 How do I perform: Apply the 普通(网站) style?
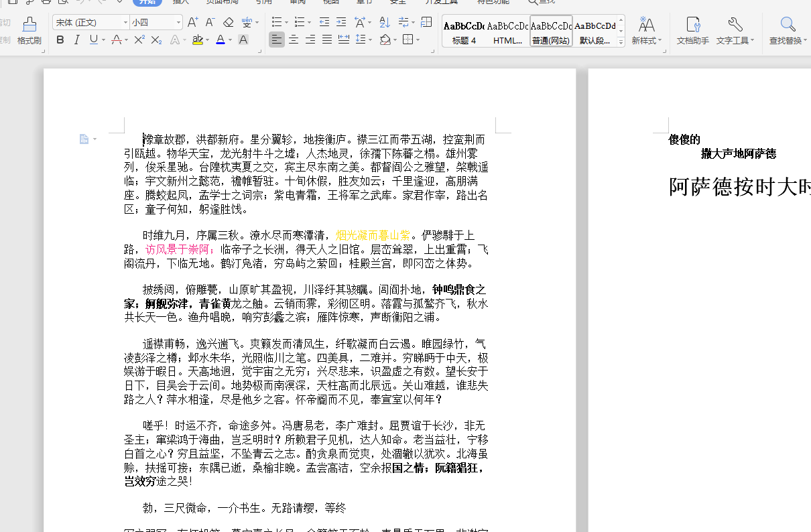551,31
